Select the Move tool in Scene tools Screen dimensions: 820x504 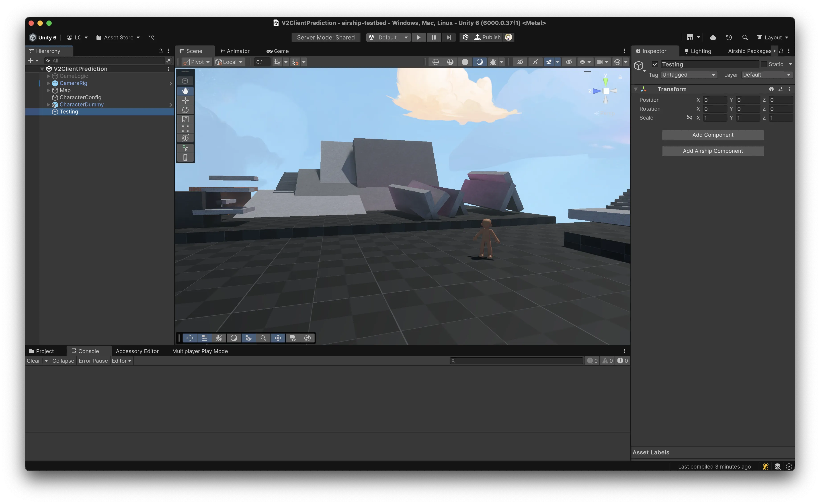[x=185, y=100]
